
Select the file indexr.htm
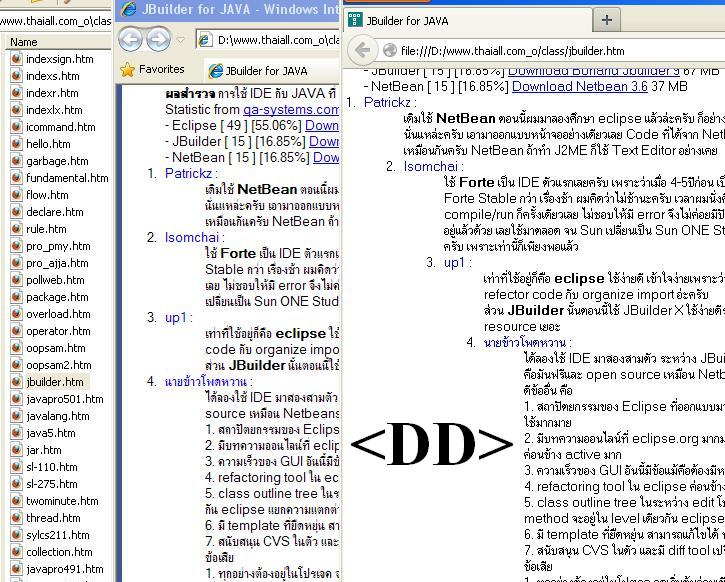point(52,93)
